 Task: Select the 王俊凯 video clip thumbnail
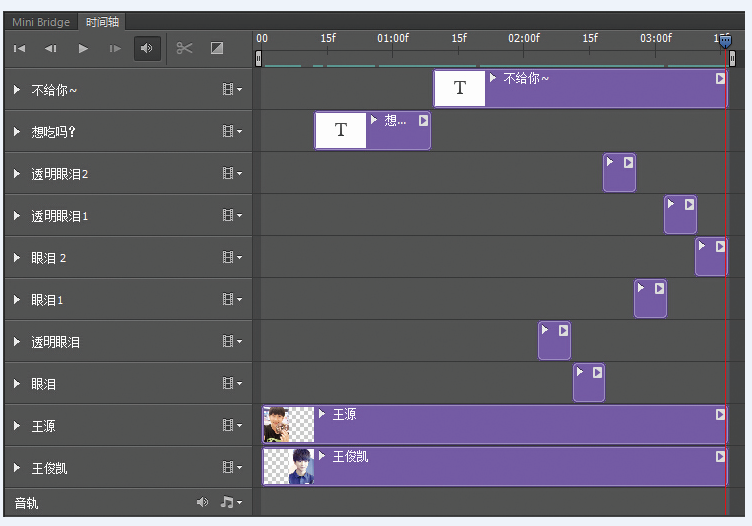click(289, 467)
